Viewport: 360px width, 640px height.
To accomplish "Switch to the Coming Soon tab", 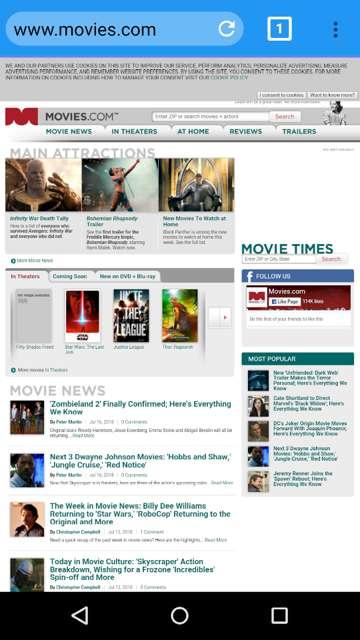I will [70, 276].
